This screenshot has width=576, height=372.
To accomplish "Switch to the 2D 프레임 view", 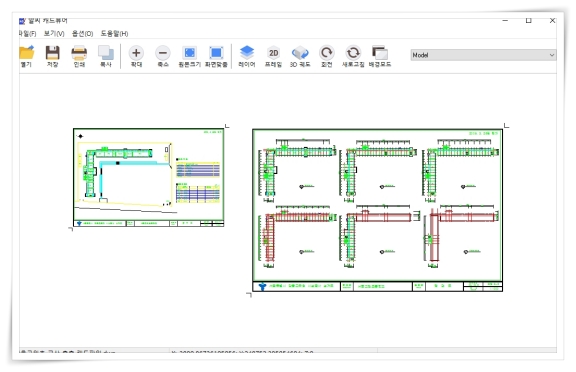I will tap(273, 56).
